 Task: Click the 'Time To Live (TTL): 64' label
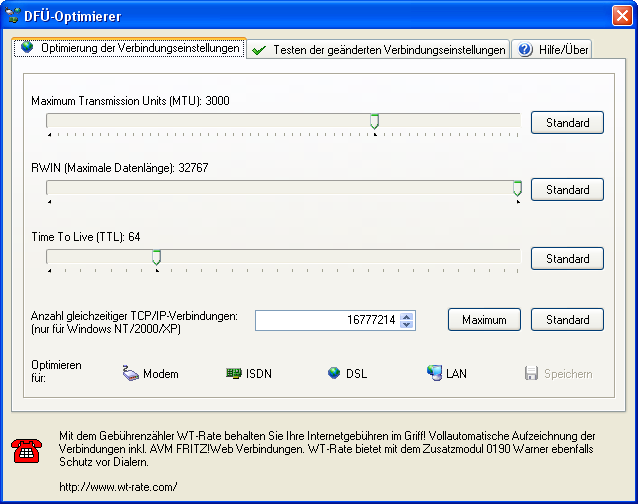click(x=86, y=237)
